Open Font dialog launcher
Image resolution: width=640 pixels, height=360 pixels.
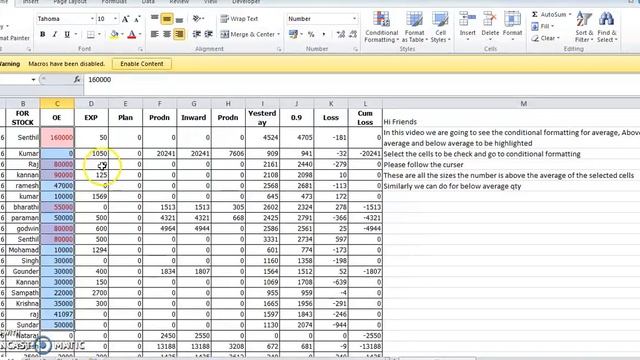click(x=140, y=49)
